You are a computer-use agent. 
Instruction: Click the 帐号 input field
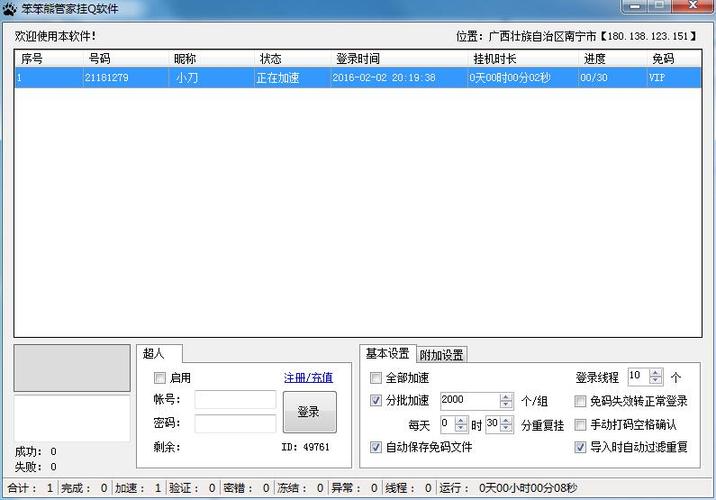235,400
